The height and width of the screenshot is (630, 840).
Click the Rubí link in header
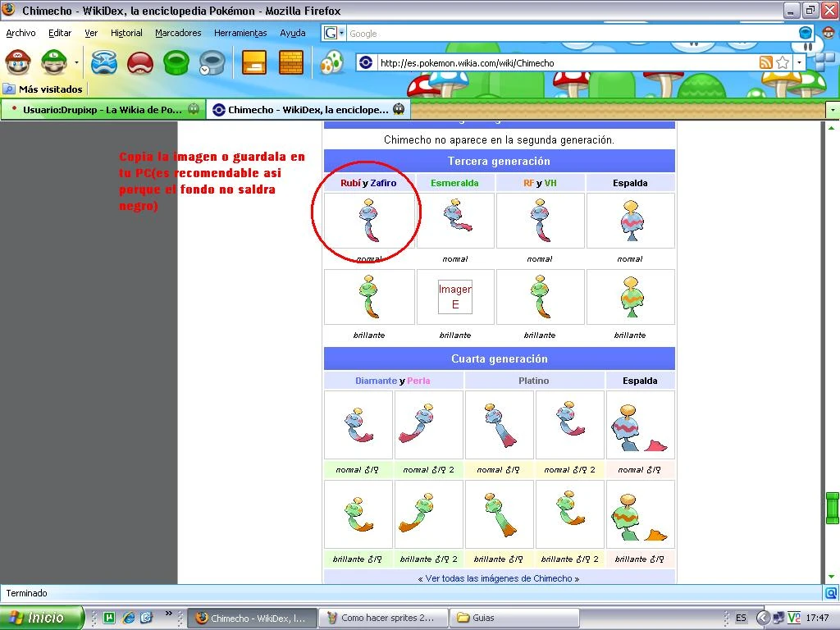click(350, 183)
